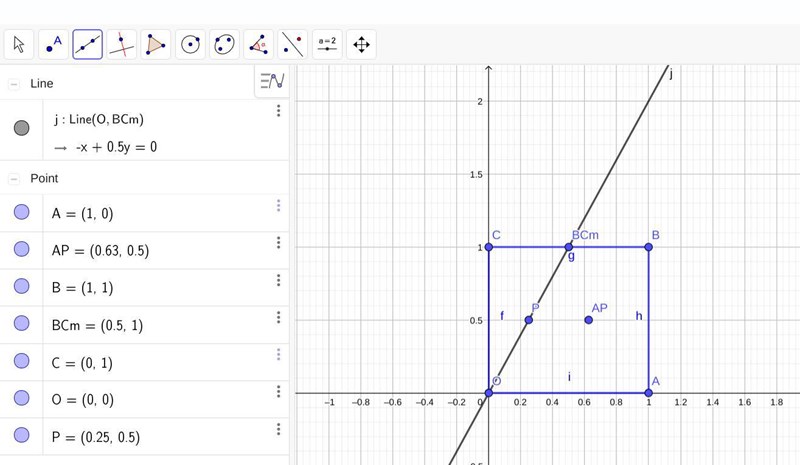Select the Line through two points tool
Image resolution: width=800 pixels, height=465 pixels.
(88, 44)
